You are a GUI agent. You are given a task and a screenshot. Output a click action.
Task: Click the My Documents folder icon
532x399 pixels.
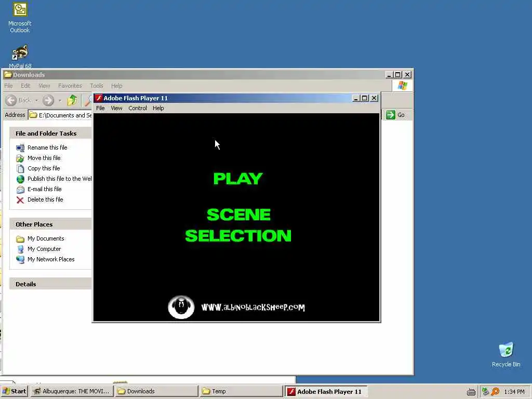point(20,239)
